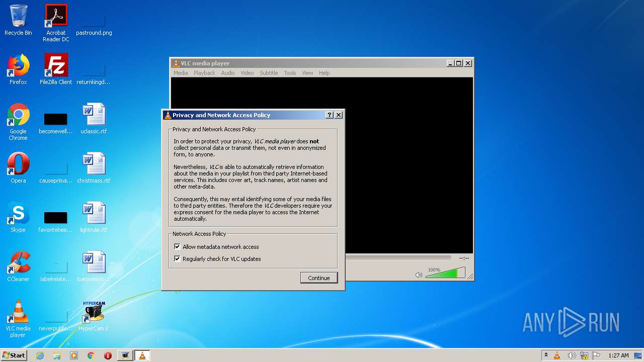
Task: Click the system clock showing 1:27 AM
Action: [x=618, y=355]
